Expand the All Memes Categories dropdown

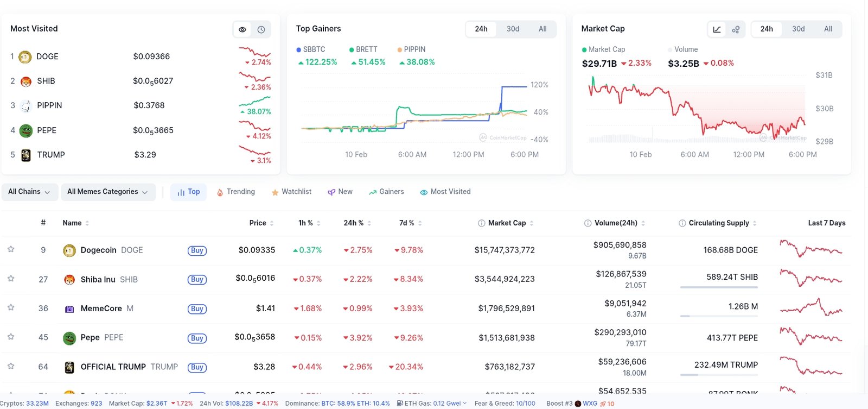[x=107, y=192]
